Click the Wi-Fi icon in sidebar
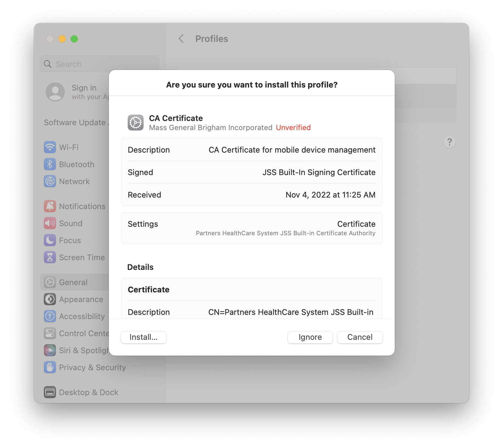This screenshot has height=448, width=503. pos(50,147)
